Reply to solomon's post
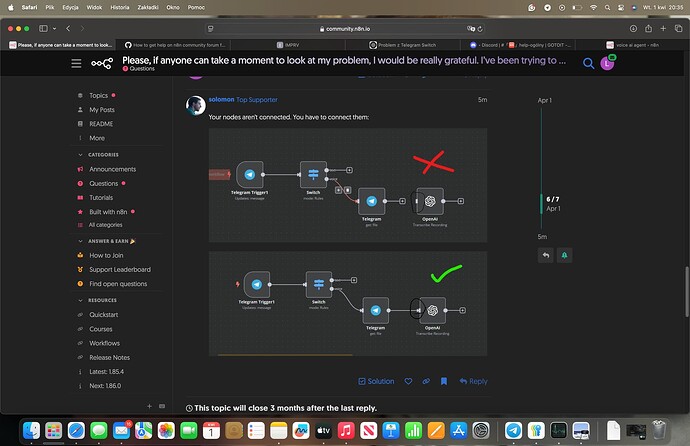 473,381
